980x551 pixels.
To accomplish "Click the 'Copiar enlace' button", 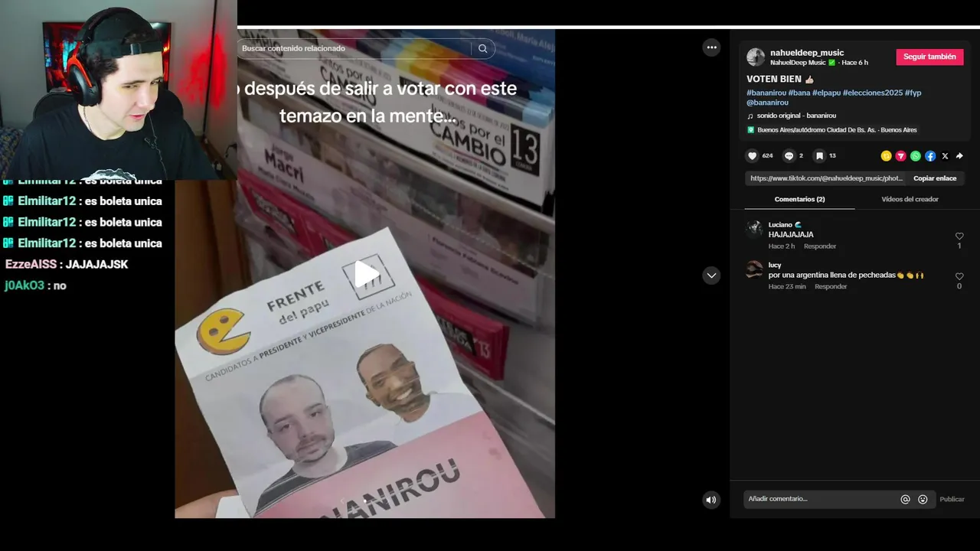I will [x=935, y=178].
